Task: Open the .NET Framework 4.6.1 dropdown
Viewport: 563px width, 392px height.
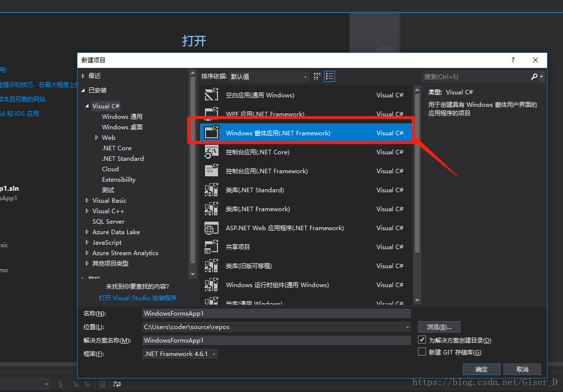Action: click(180, 354)
